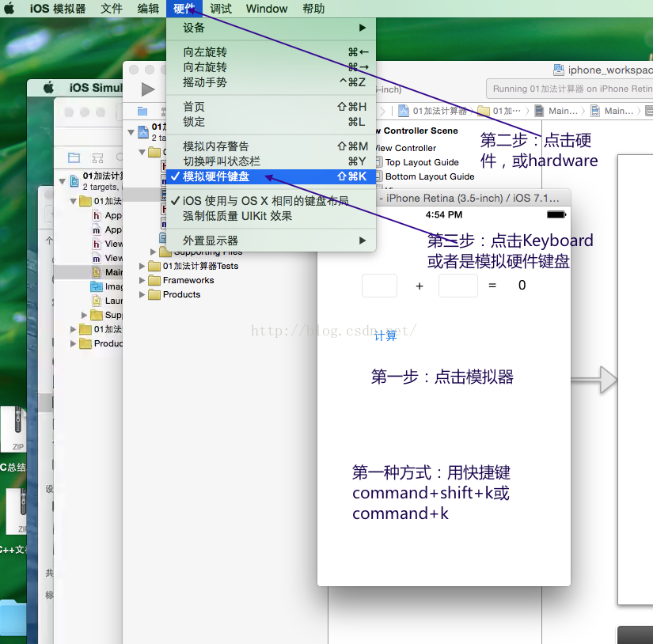Viewport: 653px width, 644px height.
Task: Select the 摇动手势 menu item
Action: click(271, 82)
